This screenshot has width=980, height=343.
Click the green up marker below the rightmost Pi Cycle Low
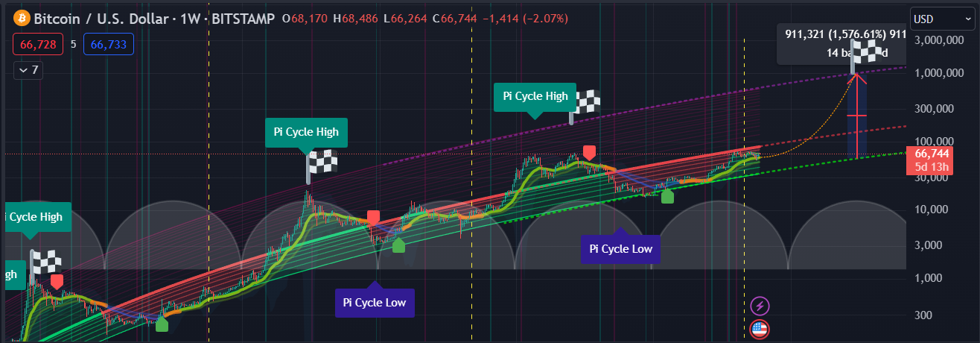point(667,196)
